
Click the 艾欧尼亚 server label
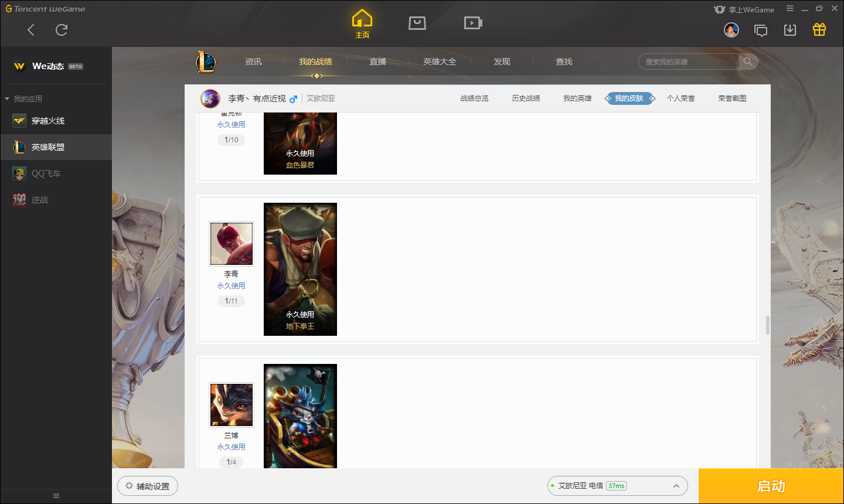tap(321, 98)
